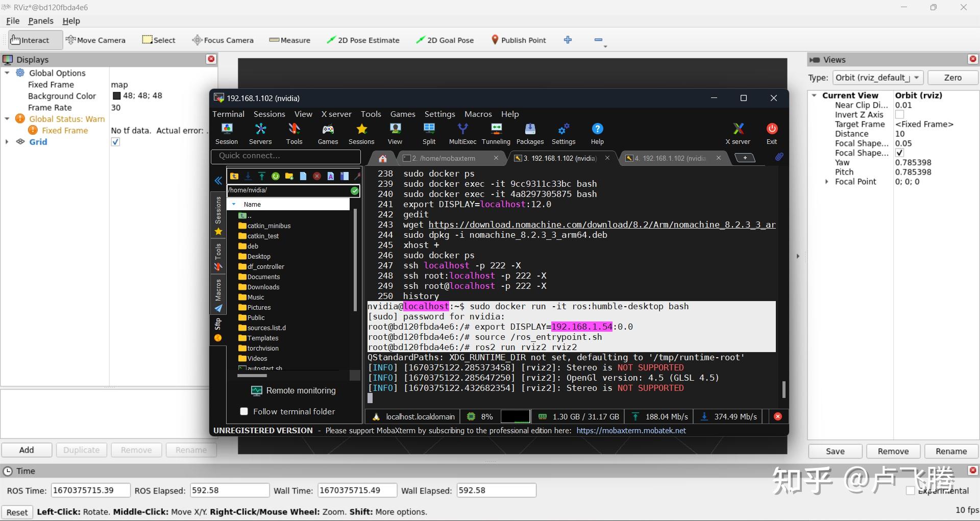Select the 2D Pose Estimate tool in RViz

(363, 40)
